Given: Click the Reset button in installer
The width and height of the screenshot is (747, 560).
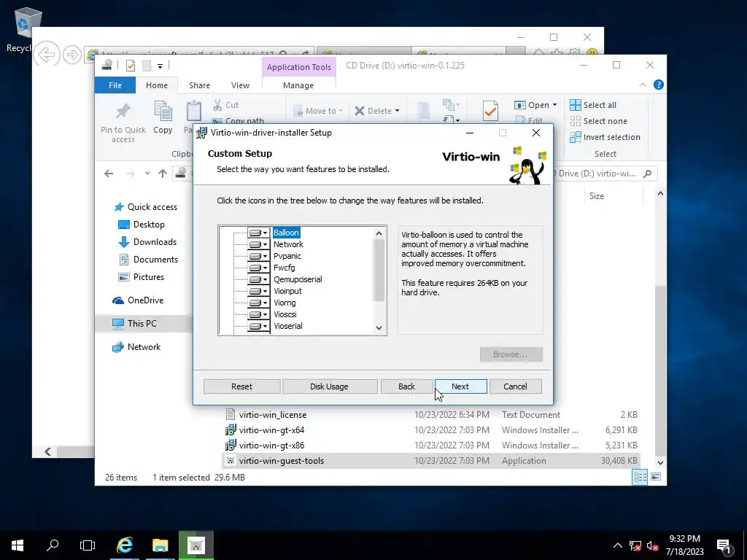Looking at the screenshot, I should click(x=241, y=386).
